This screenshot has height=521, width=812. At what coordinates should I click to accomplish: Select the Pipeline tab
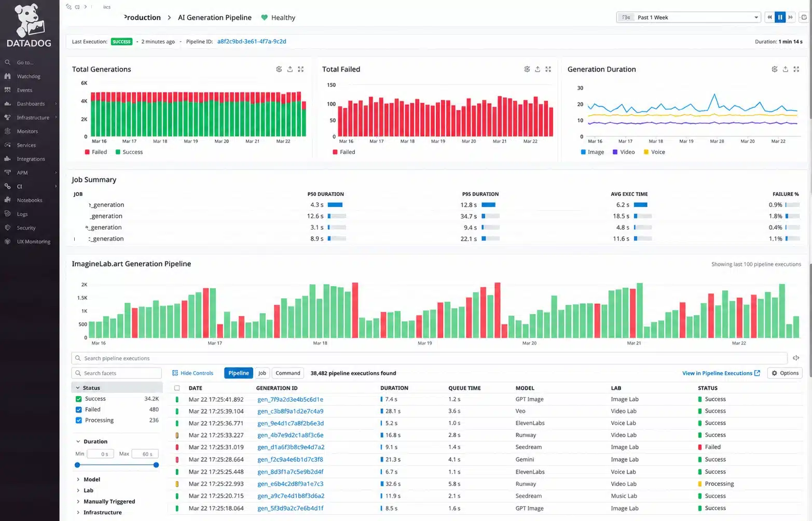pyautogui.click(x=239, y=373)
